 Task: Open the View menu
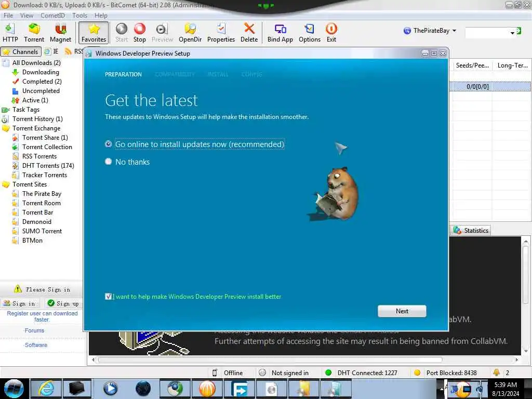tap(26, 15)
